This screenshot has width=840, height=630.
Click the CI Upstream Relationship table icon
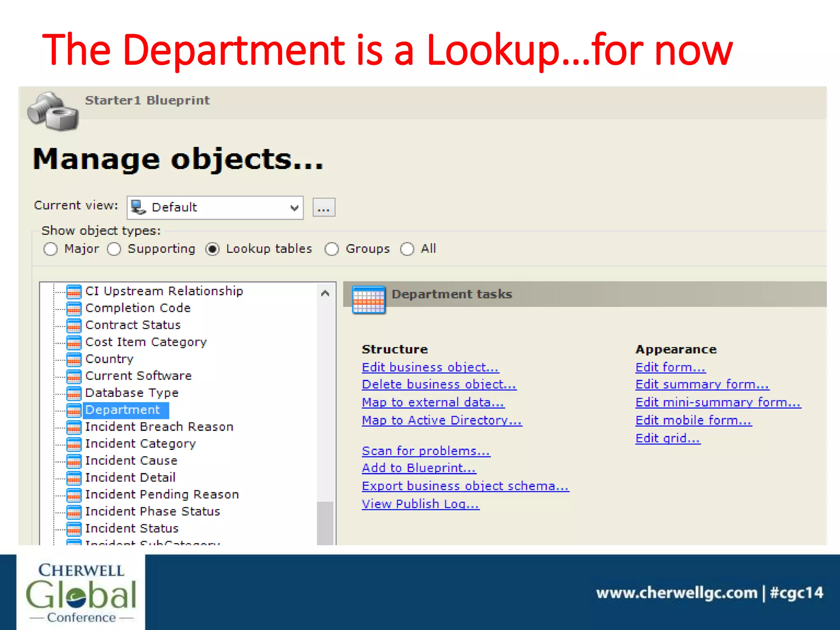point(74,291)
